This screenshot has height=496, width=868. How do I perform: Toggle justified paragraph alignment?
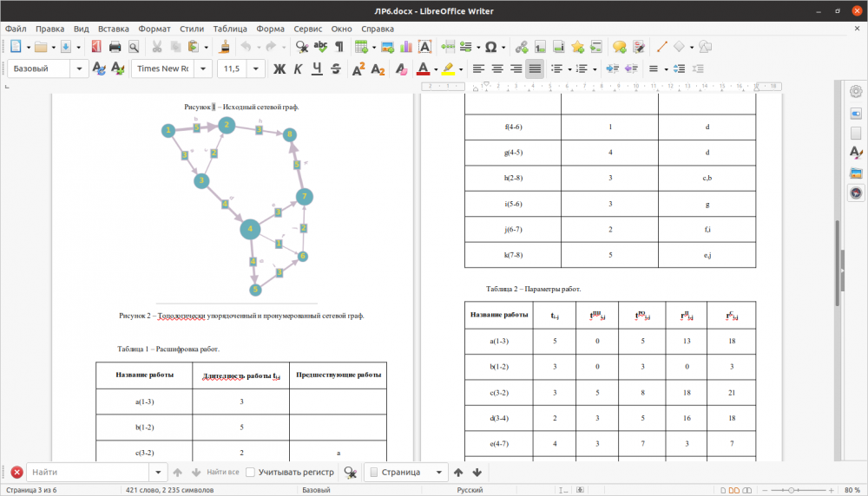(535, 69)
